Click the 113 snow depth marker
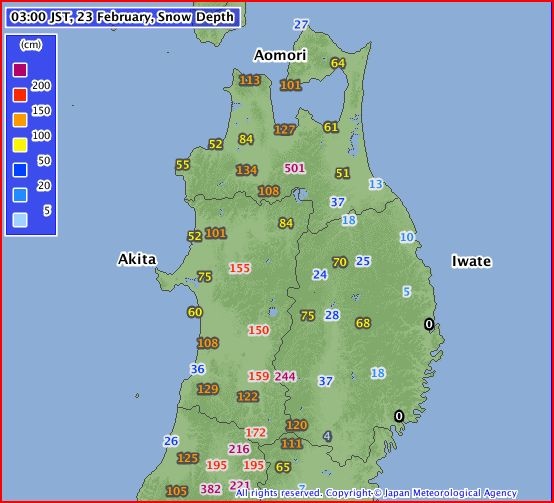Screen dimensions: 554x503 tap(249, 81)
